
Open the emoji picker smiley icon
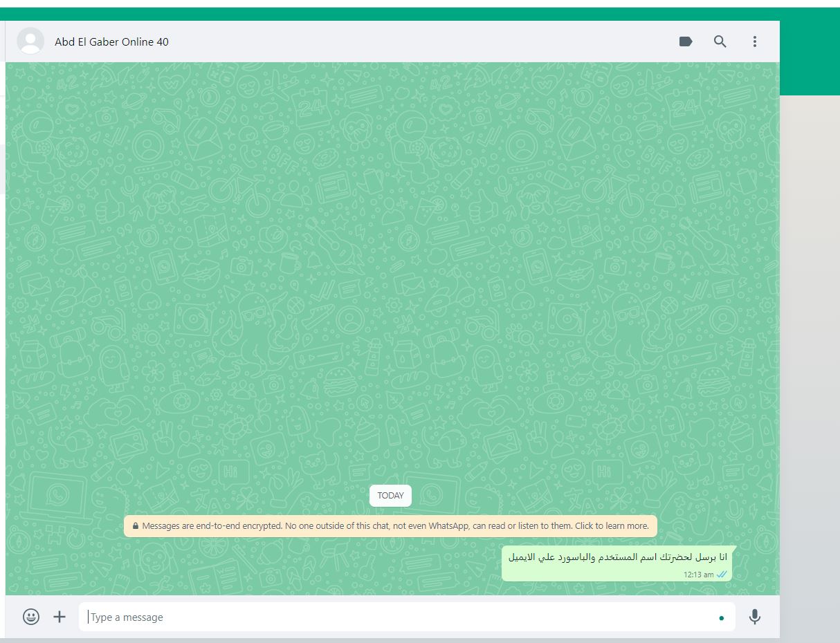click(31, 617)
